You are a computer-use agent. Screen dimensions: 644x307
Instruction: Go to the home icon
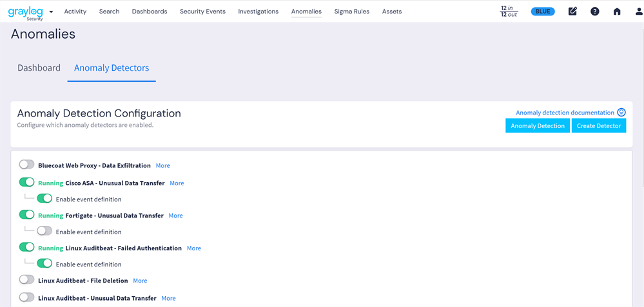tap(617, 12)
